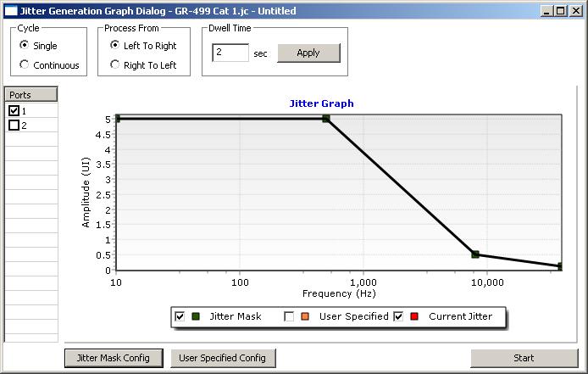Click the red Current Jitter color swatch

coord(414,316)
